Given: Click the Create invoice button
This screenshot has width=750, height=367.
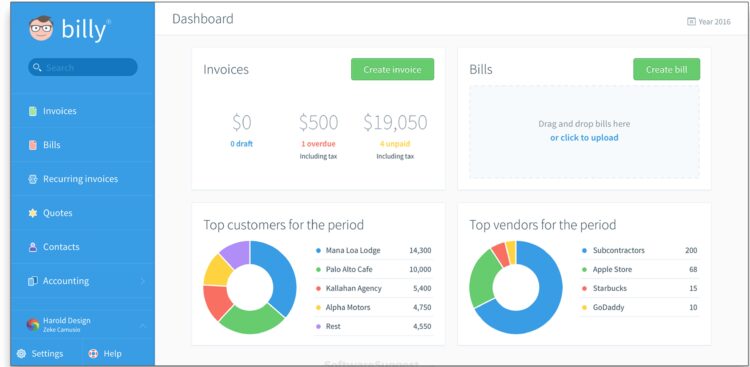Looking at the screenshot, I should (392, 69).
